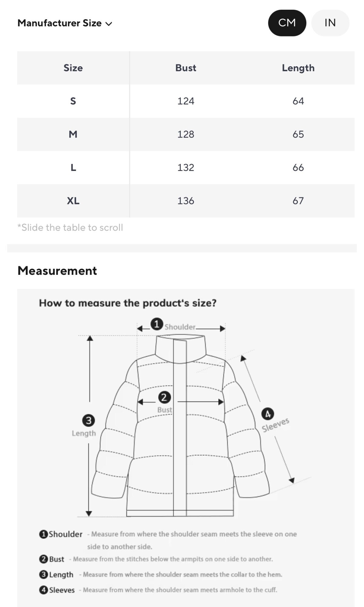Click the size S row label

[x=73, y=101]
